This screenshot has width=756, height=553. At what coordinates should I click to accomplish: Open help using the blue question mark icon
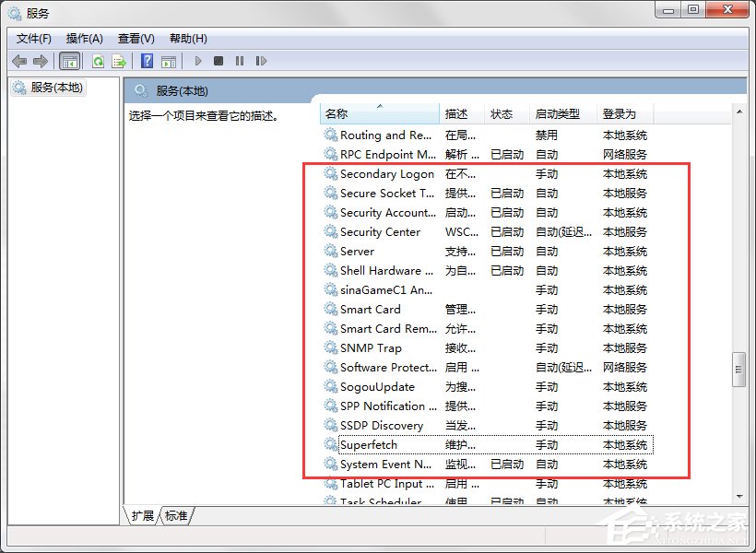tap(147, 61)
